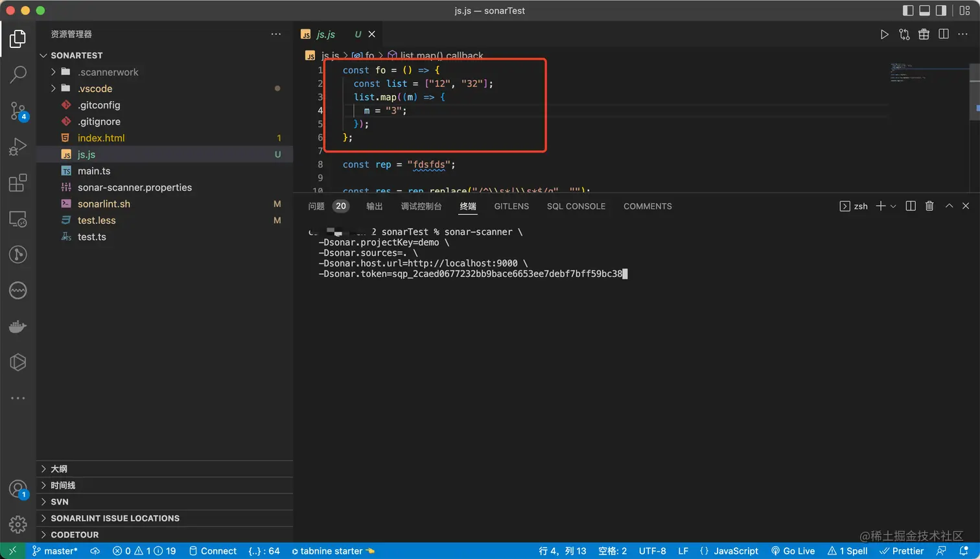Create a new terminal with plus icon
980x559 pixels.
click(880, 206)
